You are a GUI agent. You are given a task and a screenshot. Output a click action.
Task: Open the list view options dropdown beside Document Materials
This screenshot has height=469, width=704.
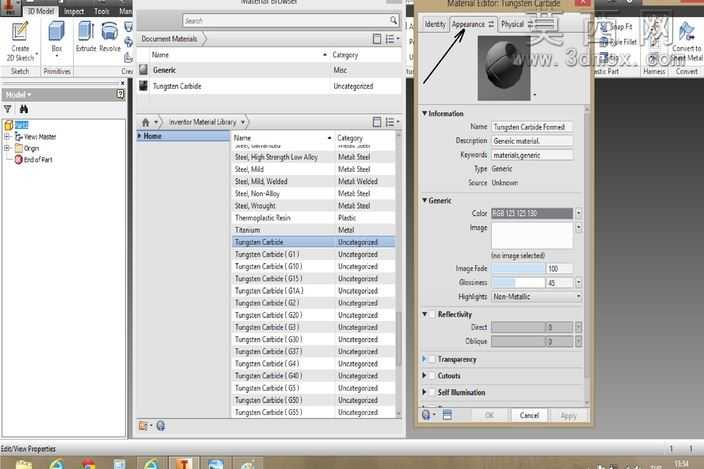click(392, 39)
